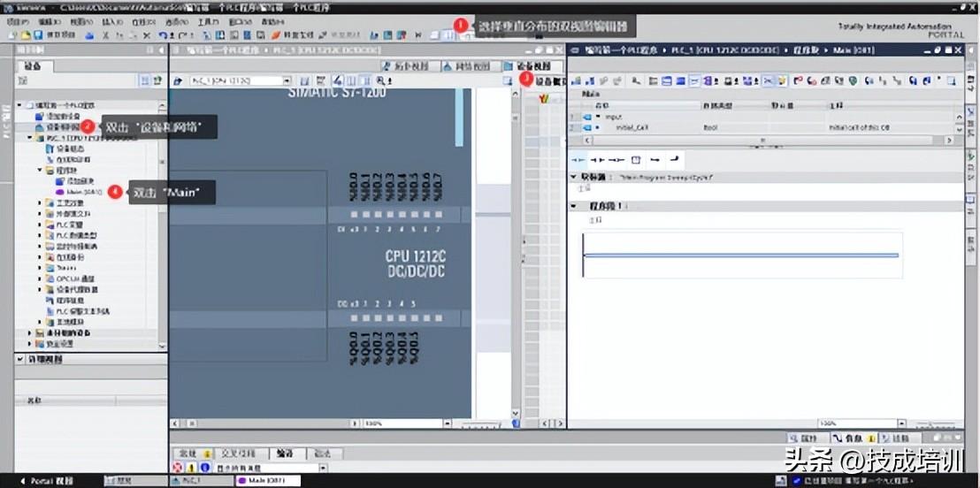
Task: Click the open branch instruction icon
Action: point(655,160)
